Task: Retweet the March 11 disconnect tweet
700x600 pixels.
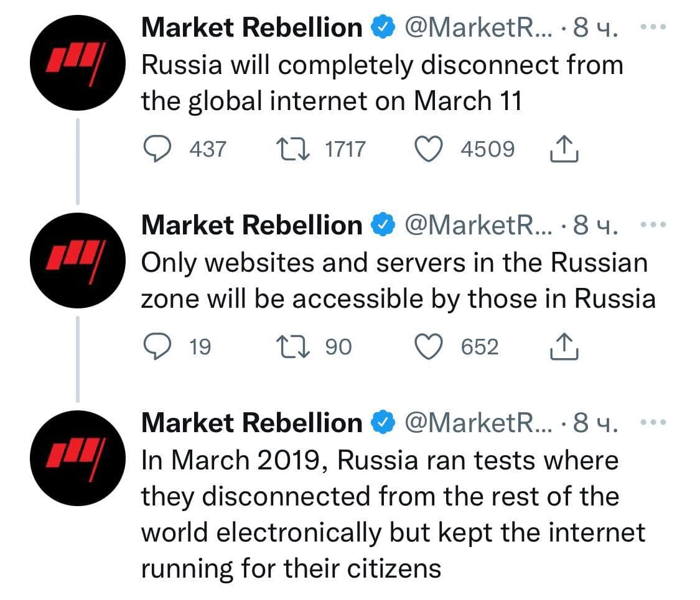Action: [x=289, y=149]
